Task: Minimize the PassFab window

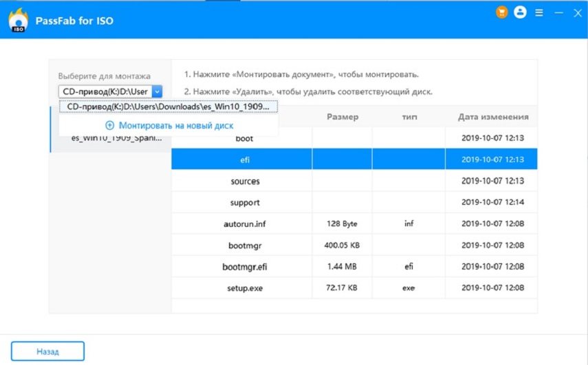Action: click(x=558, y=12)
